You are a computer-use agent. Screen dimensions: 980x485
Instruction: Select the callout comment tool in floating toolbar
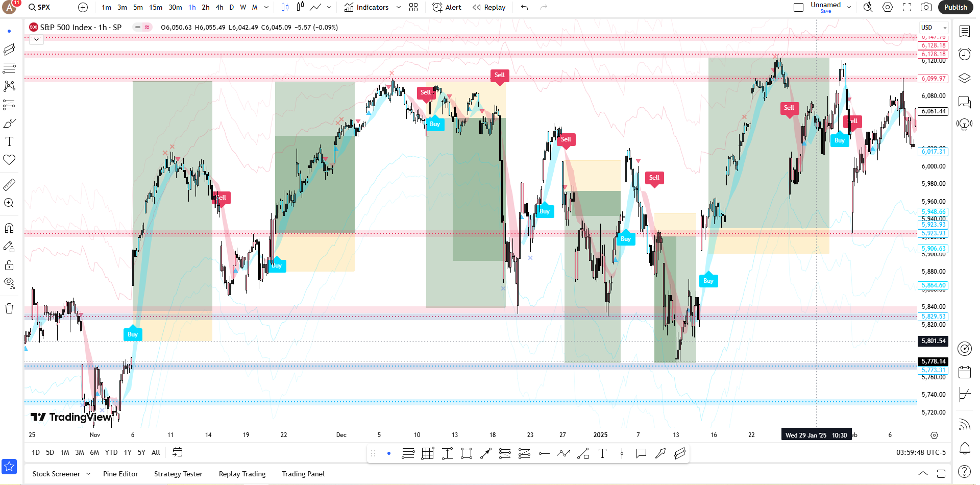click(x=641, y=453)
